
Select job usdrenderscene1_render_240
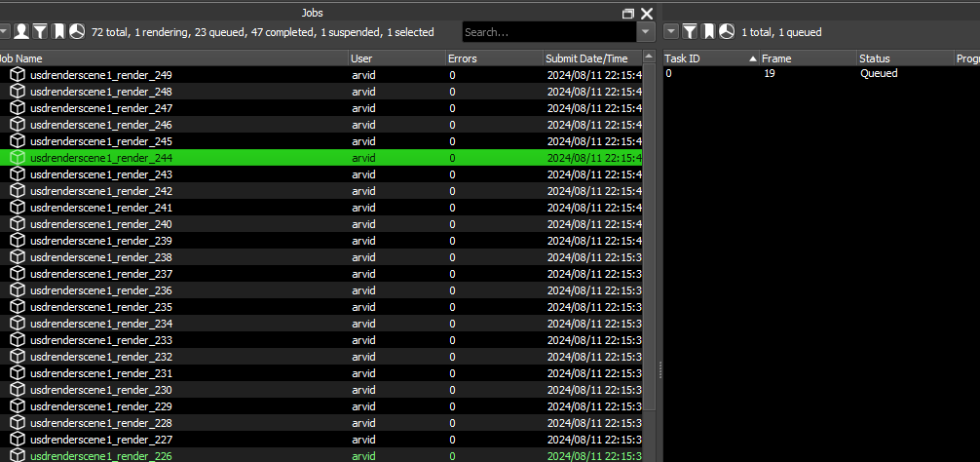coord(321,224)
